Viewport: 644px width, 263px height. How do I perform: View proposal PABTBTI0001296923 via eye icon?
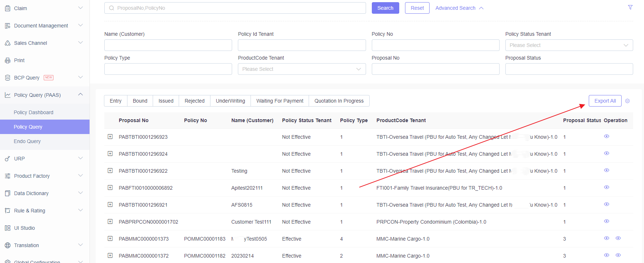pyautogui.click(x=606, y=136)
